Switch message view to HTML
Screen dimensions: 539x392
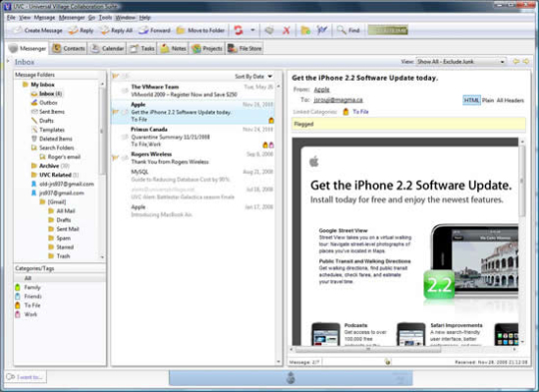coord(471,101)
